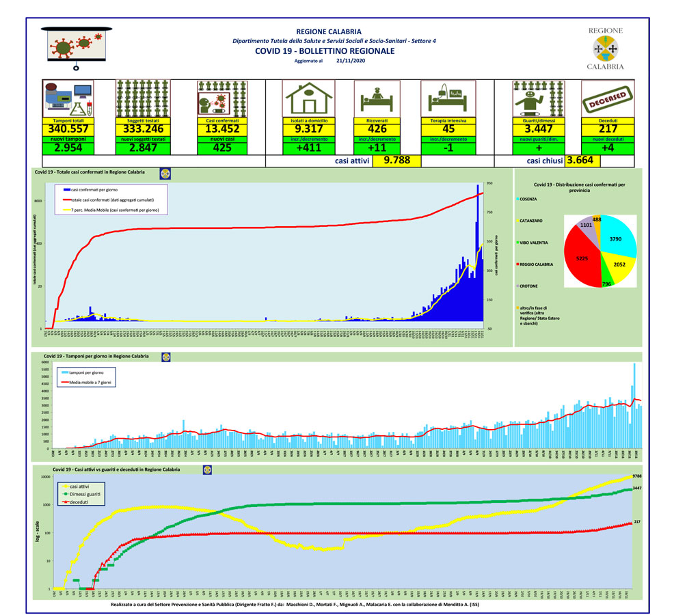700x615 pixels.
Task: Click the -1 intensive care decrement
Action: [448, 148]
